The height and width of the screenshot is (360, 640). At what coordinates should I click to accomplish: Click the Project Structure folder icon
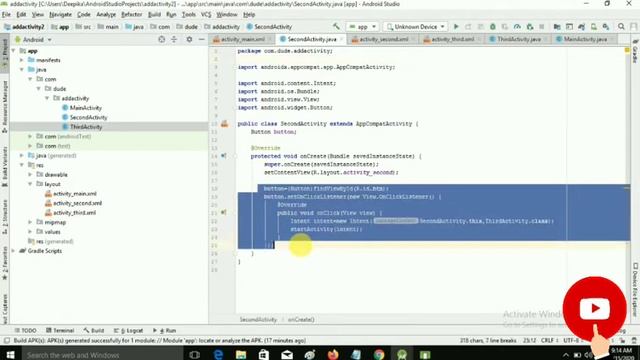coord(557,27)
